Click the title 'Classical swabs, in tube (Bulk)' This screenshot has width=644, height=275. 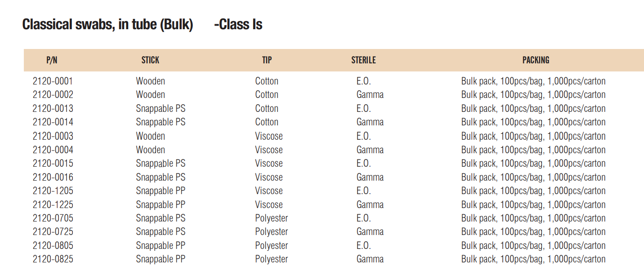coord(107,24)
